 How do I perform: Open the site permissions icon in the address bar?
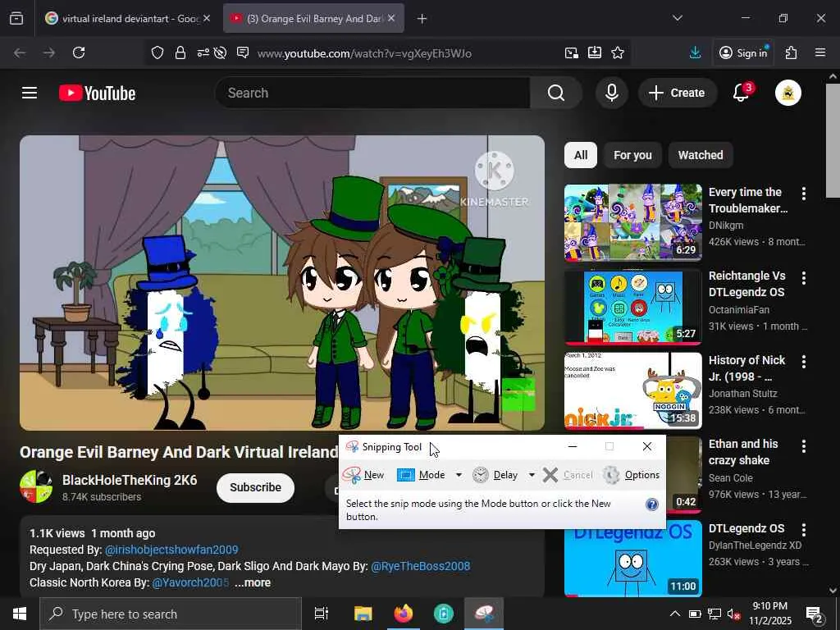pyautogui.click(x=203, y=52)
